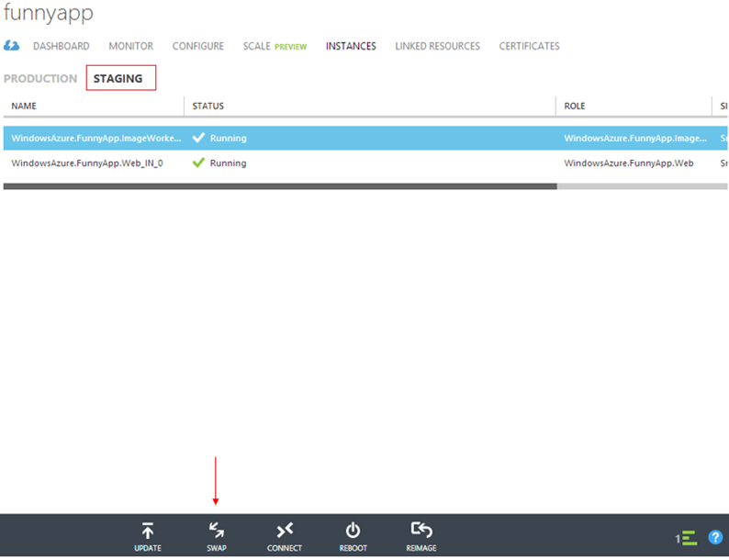Click the WindowsAzure.FunnyApp.Image role cell
729x560 pixels.
click(635, 138)
